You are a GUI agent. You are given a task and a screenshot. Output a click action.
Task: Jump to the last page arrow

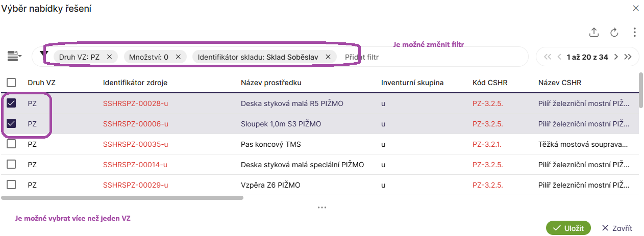coord(628,57)
